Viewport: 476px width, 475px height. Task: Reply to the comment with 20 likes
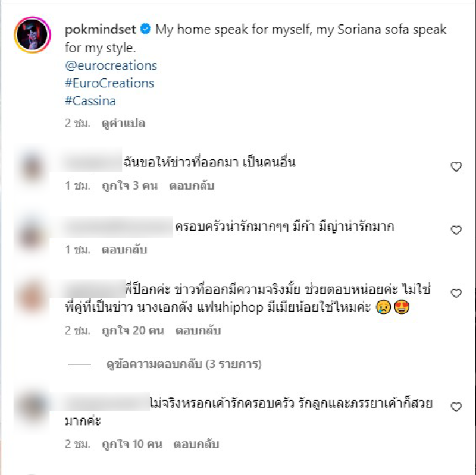point(198,331)
